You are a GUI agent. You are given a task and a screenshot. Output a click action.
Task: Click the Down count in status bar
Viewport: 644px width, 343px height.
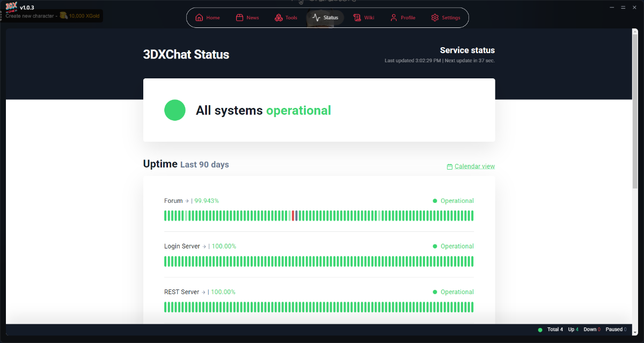(x=592, y=330)
